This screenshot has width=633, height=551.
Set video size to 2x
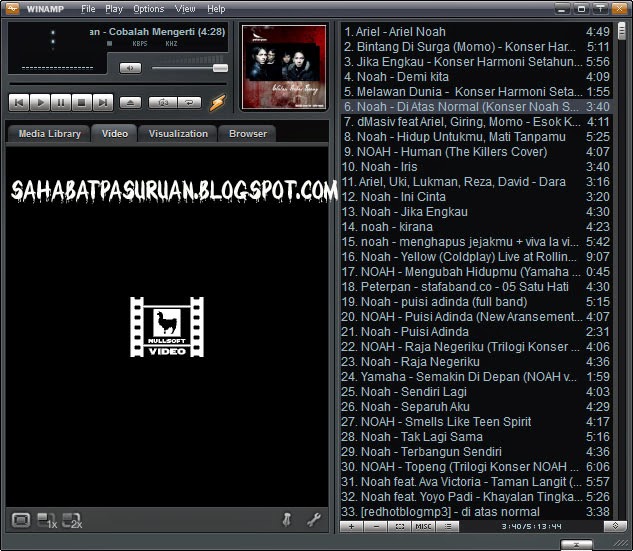72,521
